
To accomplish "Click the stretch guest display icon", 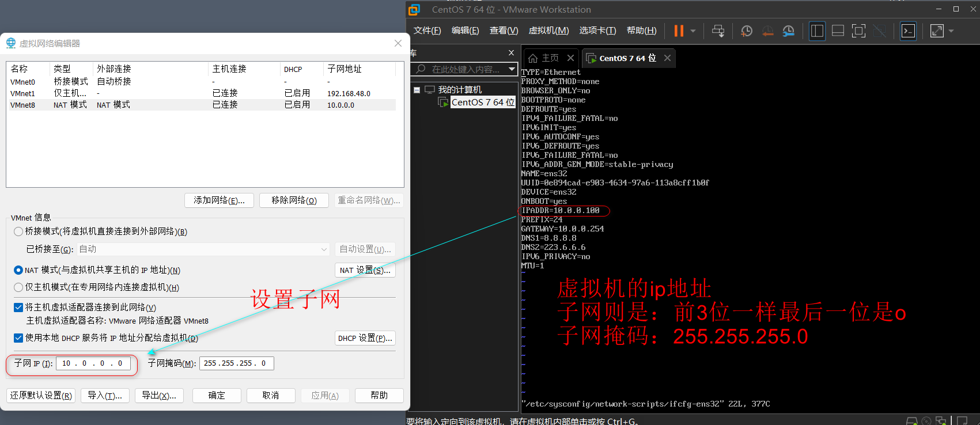I will tap(937, 31).
